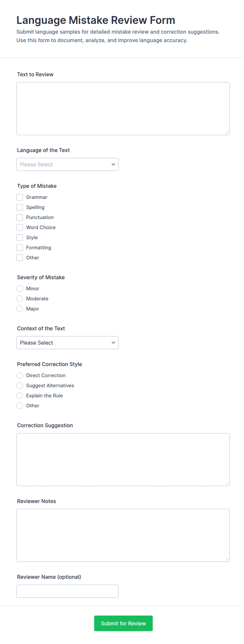This screenshot has width=244, height=644.
Task: Tick the Spelling checkbox
Action: (x=20, y=207)
